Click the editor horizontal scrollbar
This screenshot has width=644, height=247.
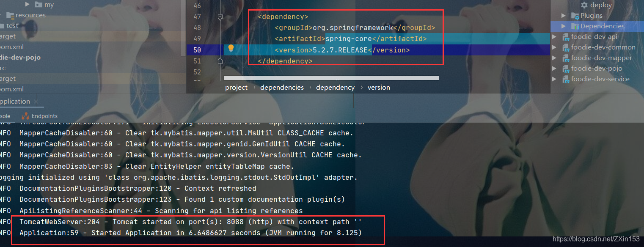click(331, 78)
